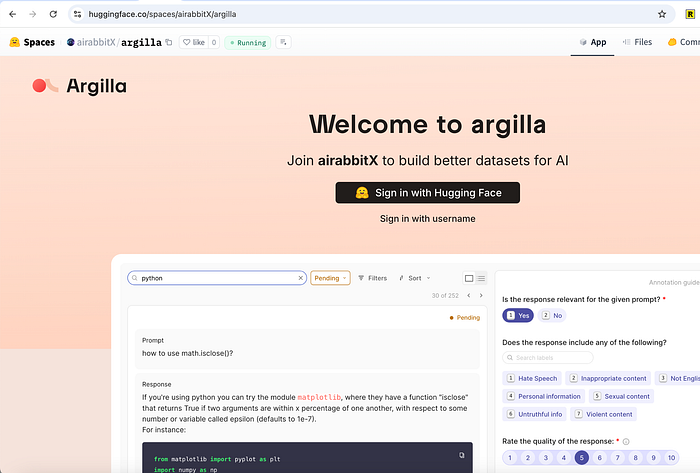
Task: Click Sign in with username link
Action: click(x=427, y=219)
